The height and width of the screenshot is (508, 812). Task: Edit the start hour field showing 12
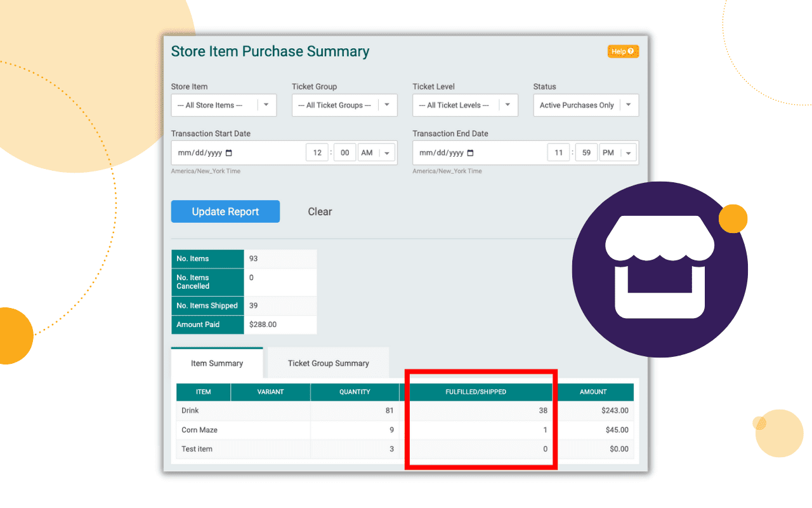click(x=317, y=152)
